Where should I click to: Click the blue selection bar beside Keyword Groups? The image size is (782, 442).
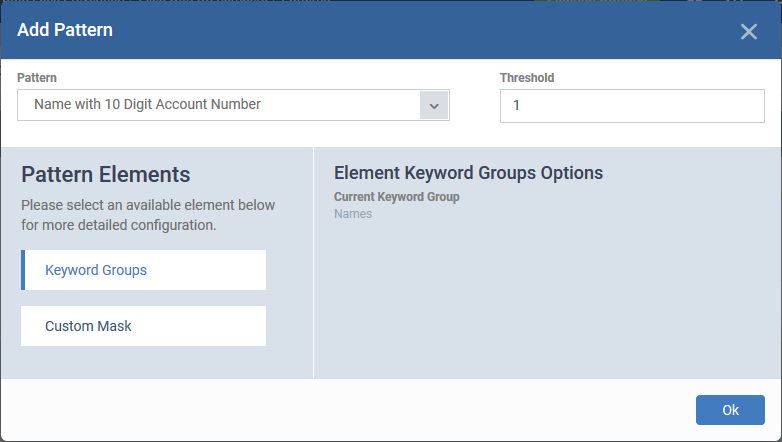[x=23, y=270]
